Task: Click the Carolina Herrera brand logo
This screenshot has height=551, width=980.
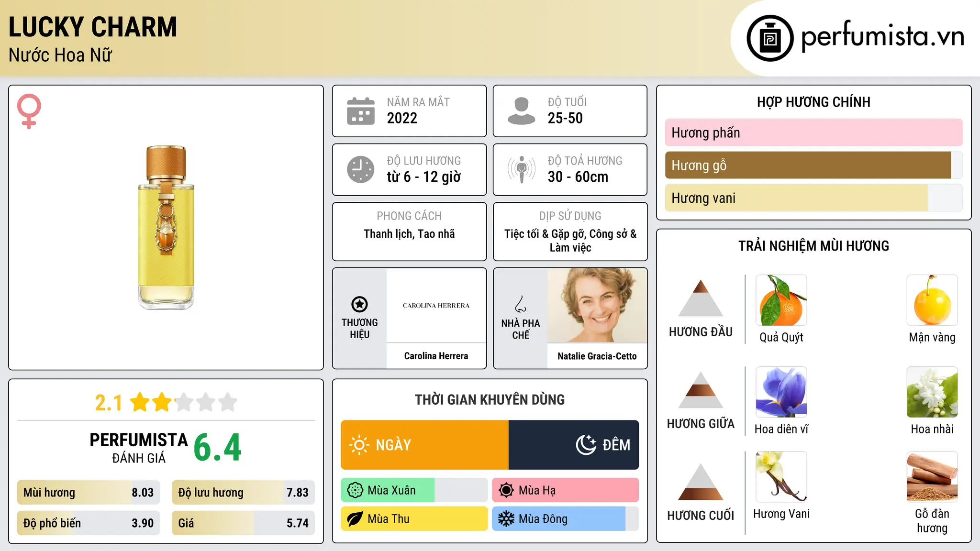Action: coord(436,306)
